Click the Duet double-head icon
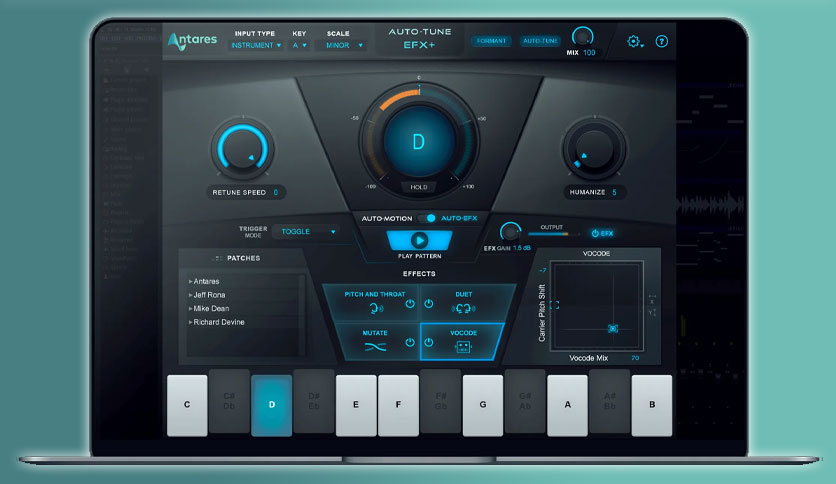 pos(463,308)
